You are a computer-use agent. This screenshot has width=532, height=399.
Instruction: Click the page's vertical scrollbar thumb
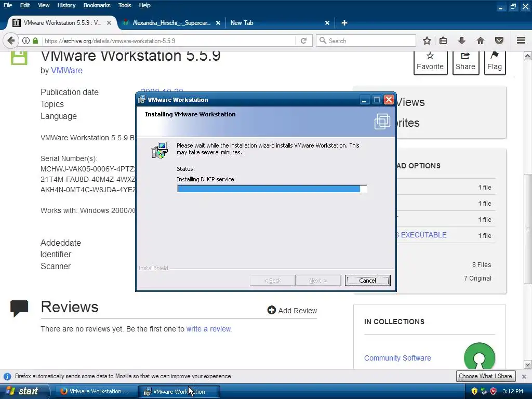528,229
